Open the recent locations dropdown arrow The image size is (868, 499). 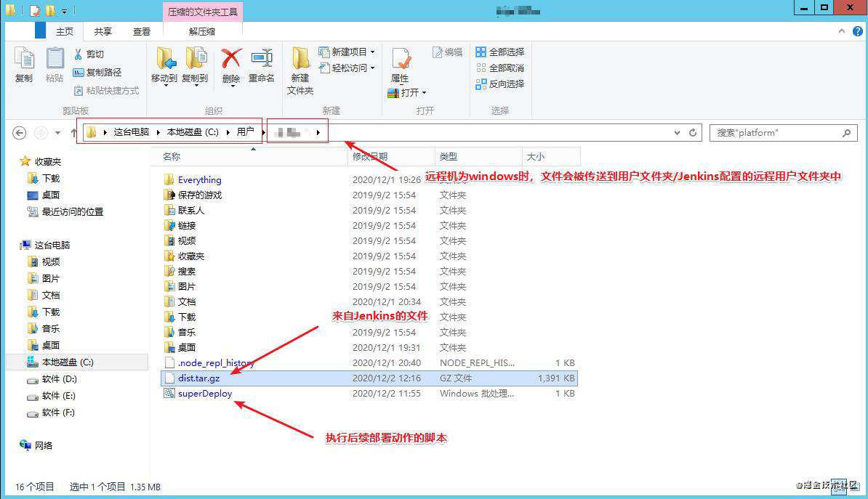point(57,133)
